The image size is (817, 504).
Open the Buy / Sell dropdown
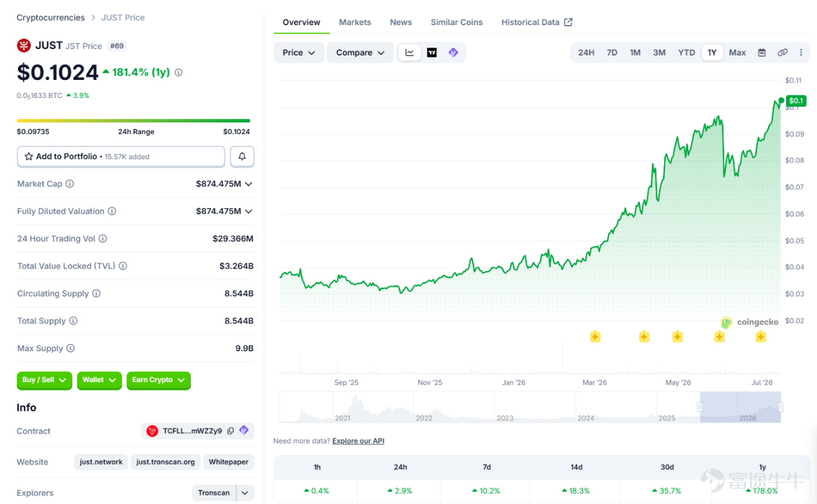pyautogui.click(x=44, y=380)
